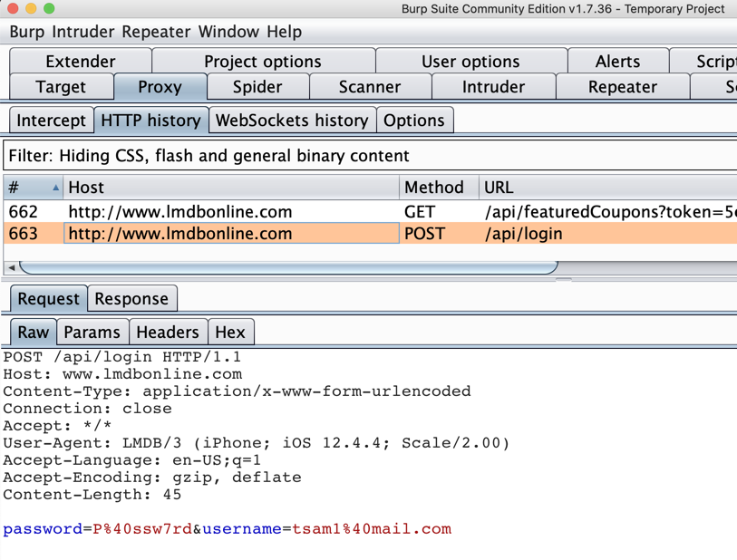Click the horizontal scrollbar left arrow

11,267
